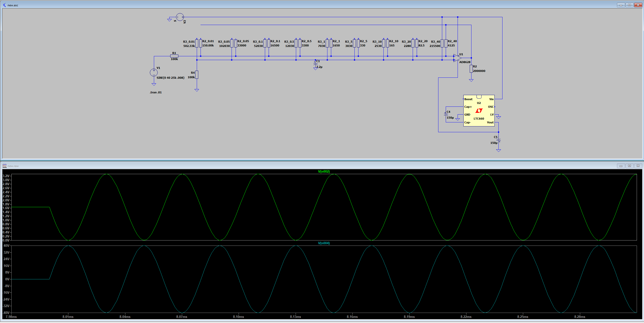The width and height of the screenshot is (644, 323).
Task: Maximize the new.raw waveform window
Action: [629, 166]
